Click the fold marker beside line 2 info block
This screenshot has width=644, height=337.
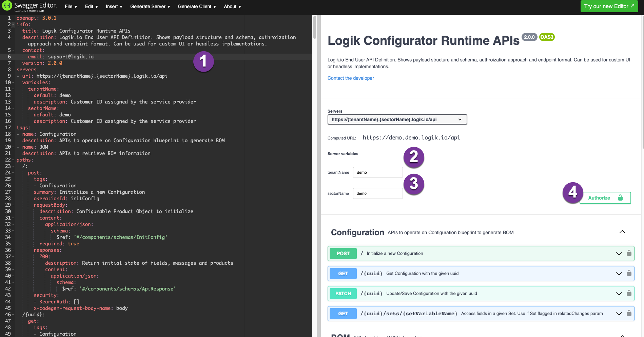point(13,24)
